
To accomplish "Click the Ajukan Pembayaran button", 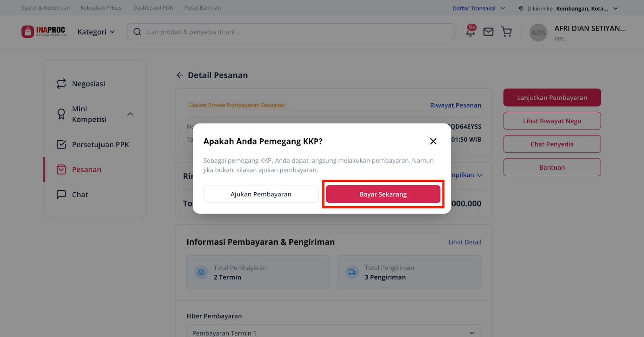I will pos(261,194).
